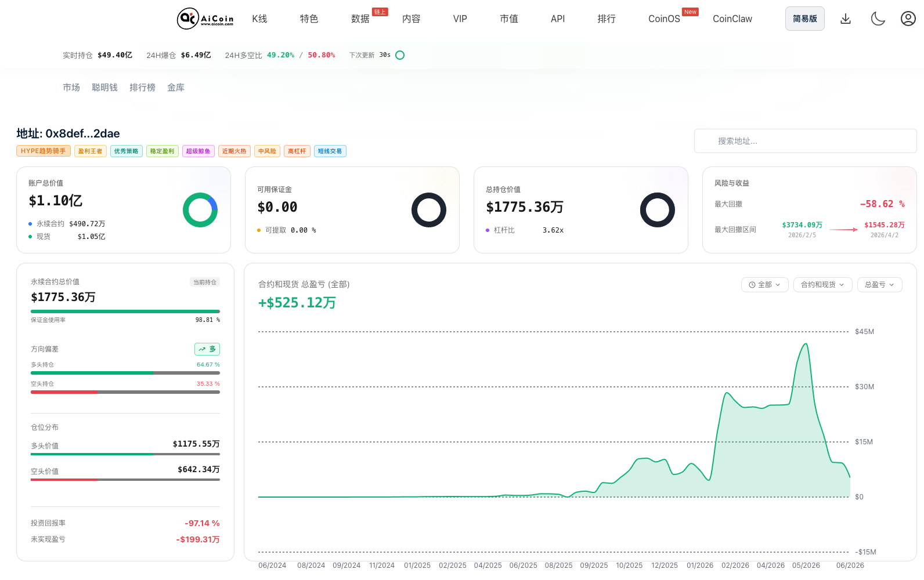Click the HYPE趋势骑手 tag

(44, 151)
